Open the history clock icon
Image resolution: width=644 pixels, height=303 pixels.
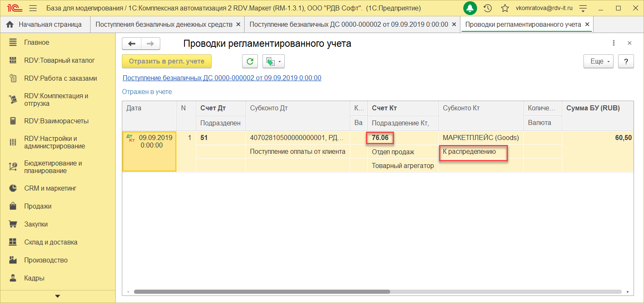[487, 8]
